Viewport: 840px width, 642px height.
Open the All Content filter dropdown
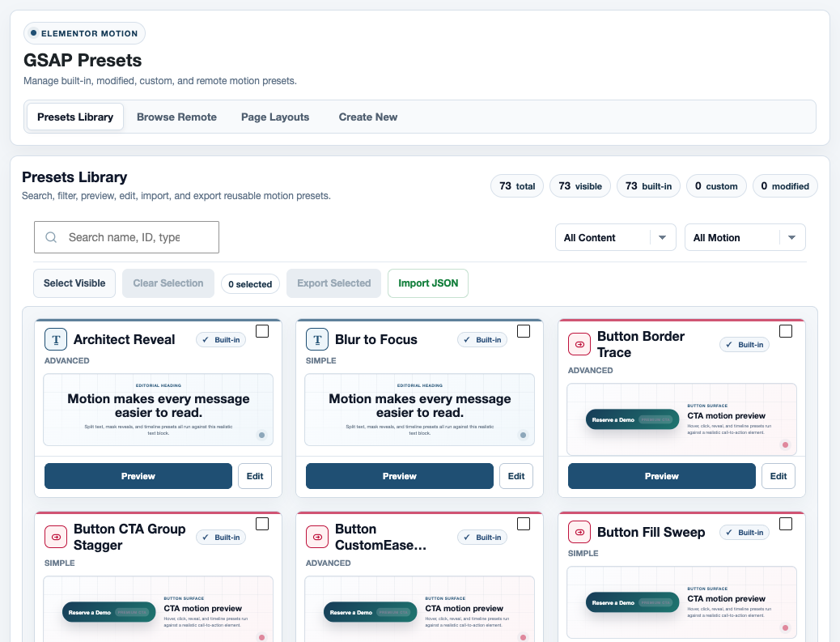(616, 237)
